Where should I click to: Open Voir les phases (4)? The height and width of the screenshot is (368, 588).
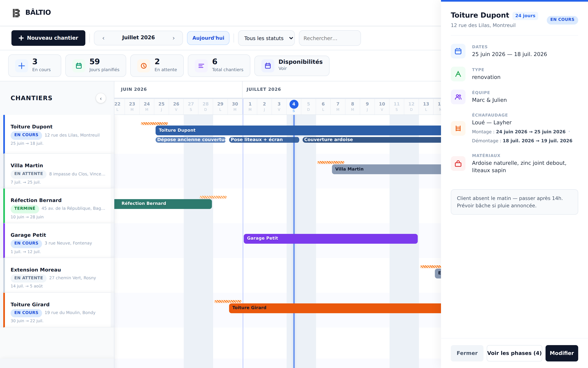tap(514, 353)
